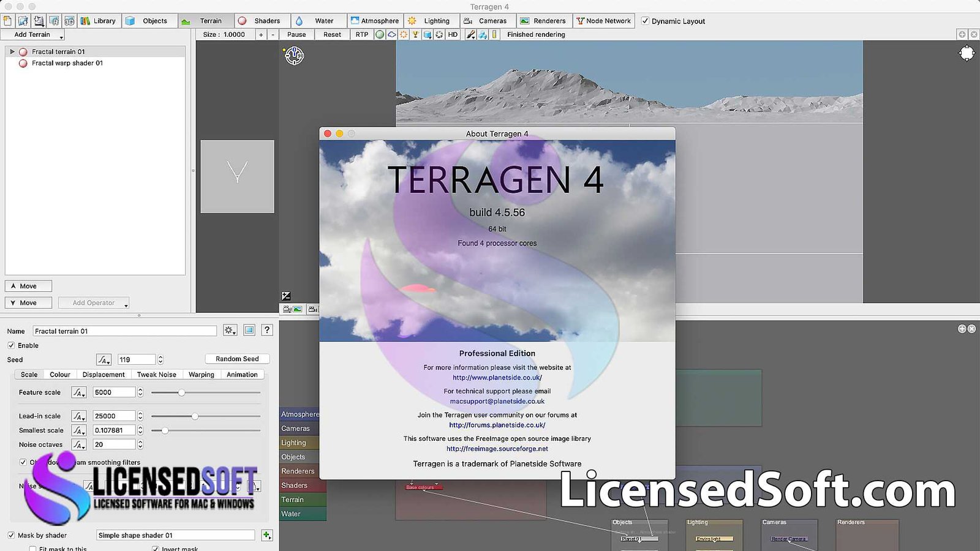This screenshot has height=551, width=980.
Task: Open the forums.planetside.co.uk link
Action: click(x=497, y=425)
